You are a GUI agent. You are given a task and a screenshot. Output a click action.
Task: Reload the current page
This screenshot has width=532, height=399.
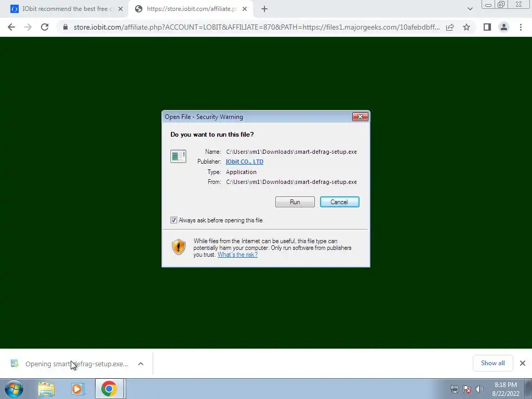[x=45, y=27]
